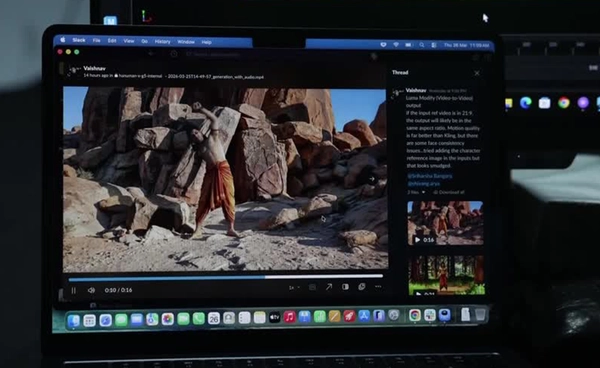The width and height of the screenshot is (600, 368).
Task: Click the date and time in the menu bar
Action: (x=466, y=46)
